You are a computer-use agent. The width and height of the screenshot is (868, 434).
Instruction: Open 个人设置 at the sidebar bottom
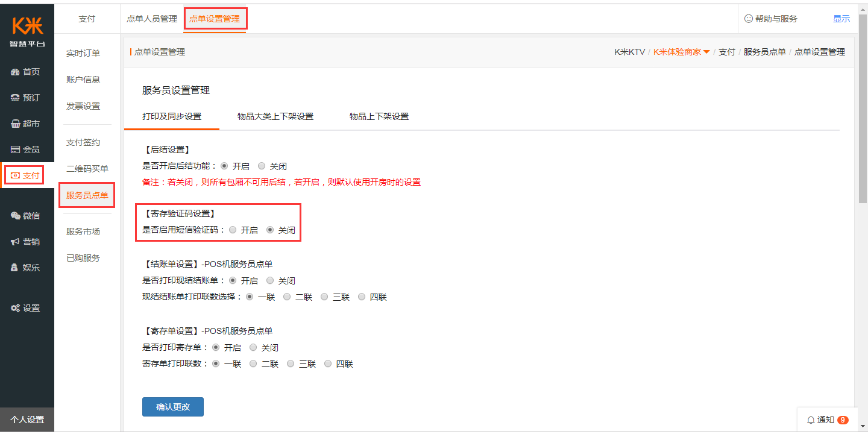pyautogui.click(x=27, y=420)
